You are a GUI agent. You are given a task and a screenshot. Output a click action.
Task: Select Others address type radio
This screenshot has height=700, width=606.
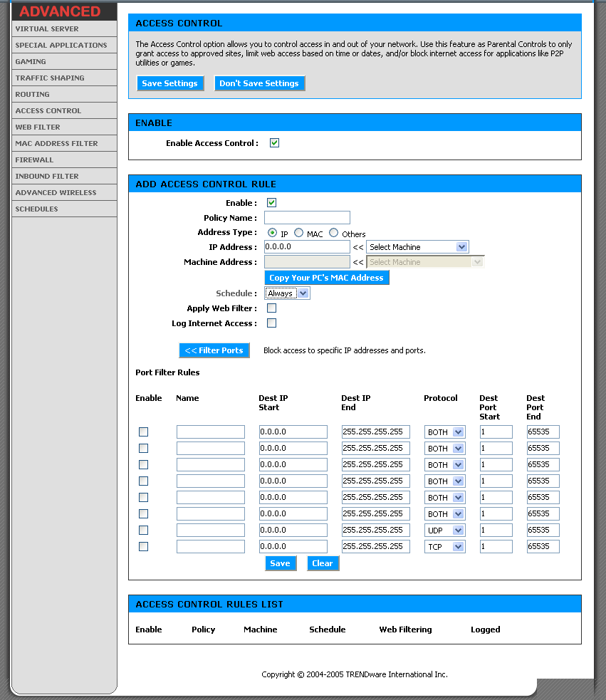[x=333, y=233]
